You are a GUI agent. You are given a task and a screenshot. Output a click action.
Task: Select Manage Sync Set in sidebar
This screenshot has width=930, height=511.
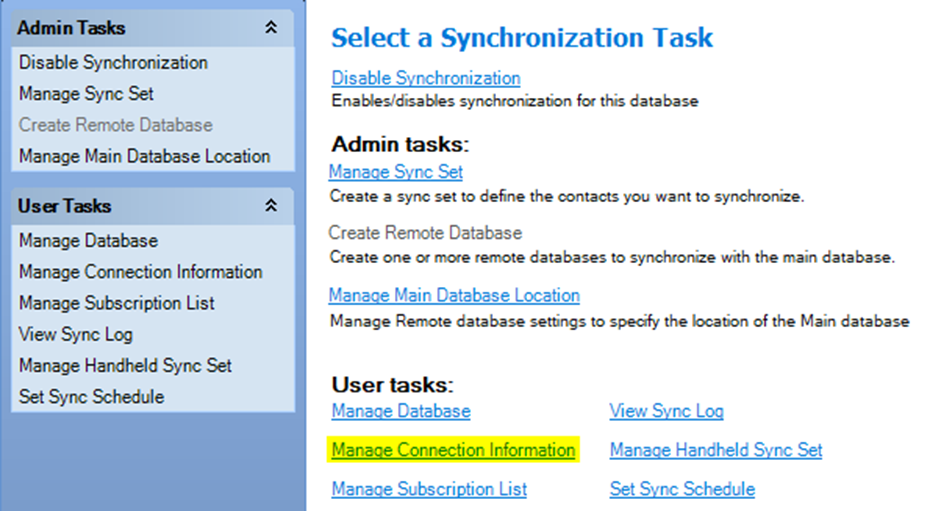pos(86,94)
